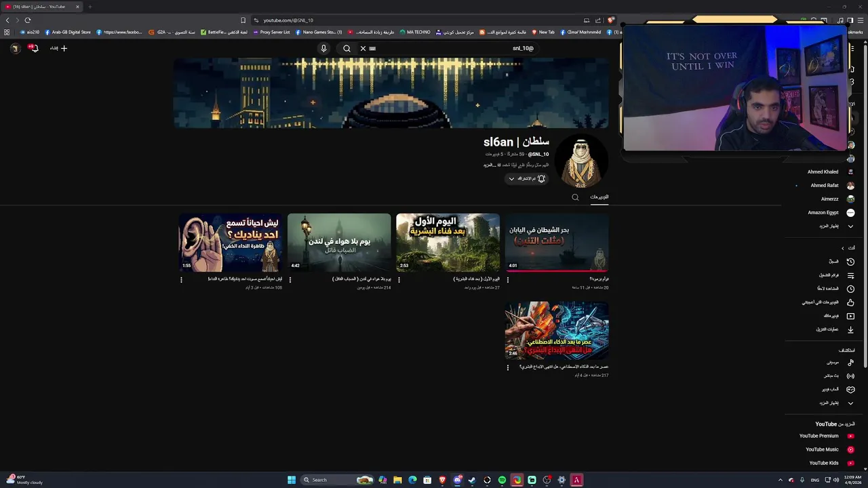
Task: Open the account avatar menu top-left
Action: point(15,48)
